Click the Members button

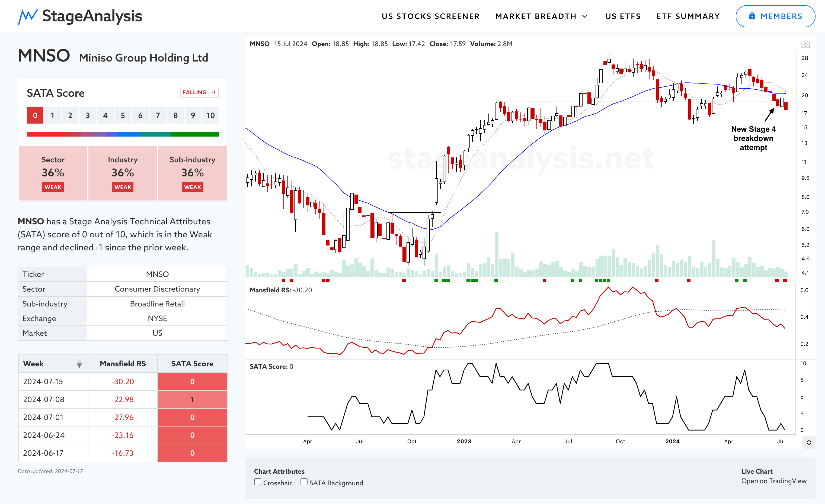[775, 16]
